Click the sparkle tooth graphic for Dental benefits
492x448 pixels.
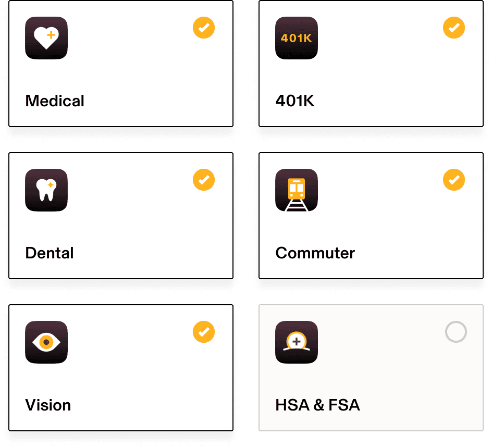click(46, 190)
